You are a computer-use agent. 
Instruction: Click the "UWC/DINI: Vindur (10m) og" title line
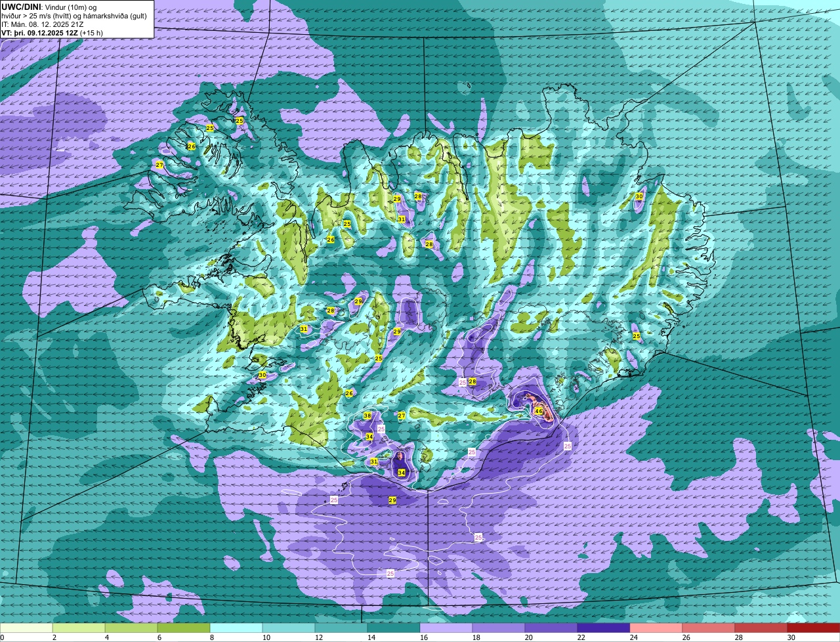[x=49, y=6]
